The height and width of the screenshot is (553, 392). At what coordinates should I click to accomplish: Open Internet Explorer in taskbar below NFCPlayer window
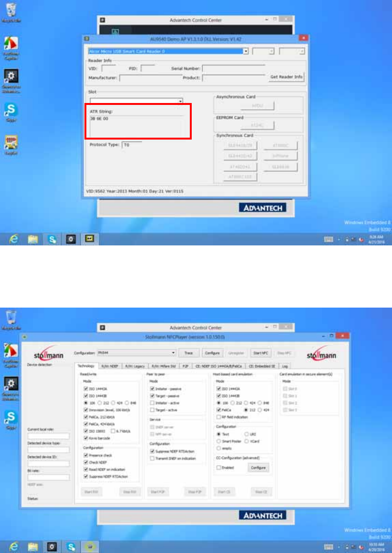pos(14,547)
